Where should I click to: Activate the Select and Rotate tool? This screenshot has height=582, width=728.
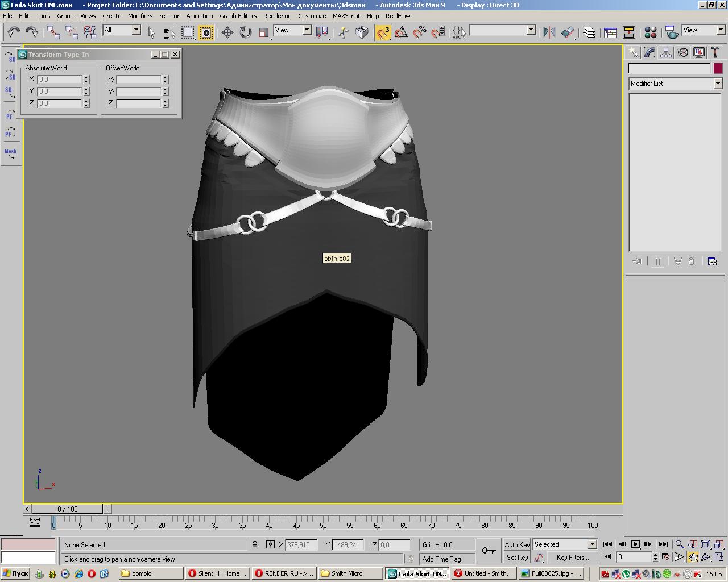(x=245, y=32)
